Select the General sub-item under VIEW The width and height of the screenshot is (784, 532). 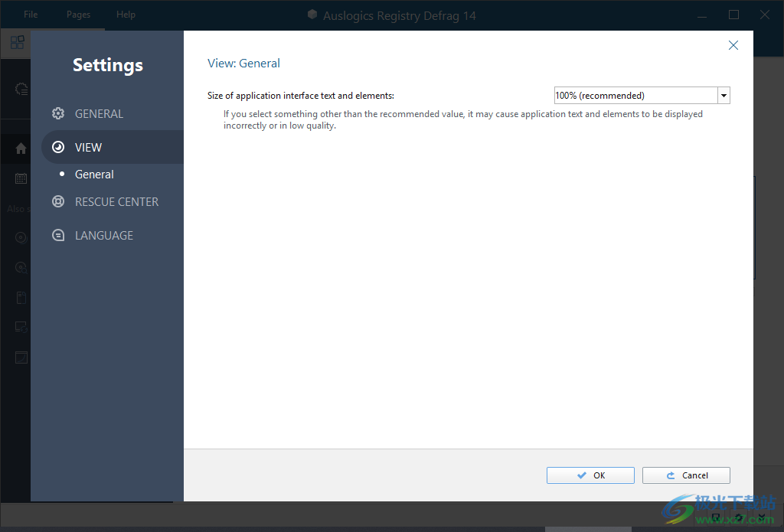pos(94,174)
